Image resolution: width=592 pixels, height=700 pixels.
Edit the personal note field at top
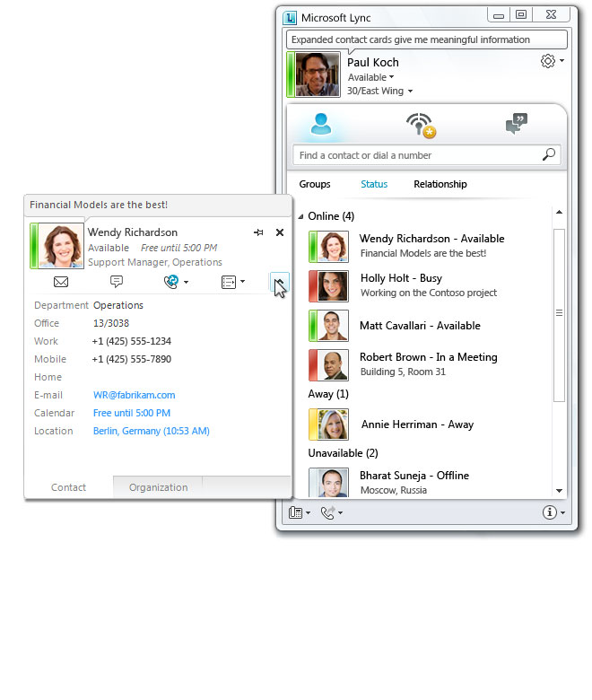427,39
